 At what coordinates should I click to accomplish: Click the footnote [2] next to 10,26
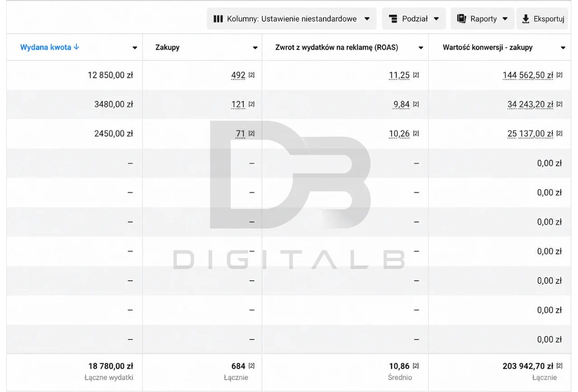[x=416, y=134]
